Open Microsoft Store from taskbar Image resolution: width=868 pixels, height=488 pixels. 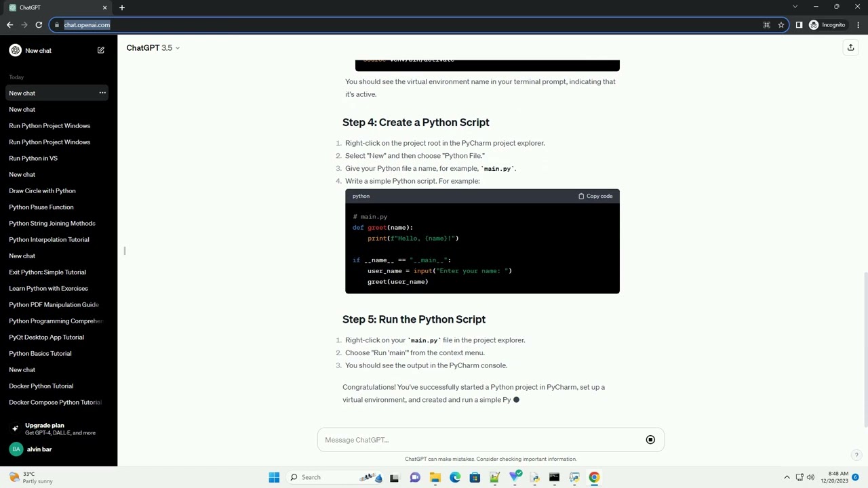point(475,477)
